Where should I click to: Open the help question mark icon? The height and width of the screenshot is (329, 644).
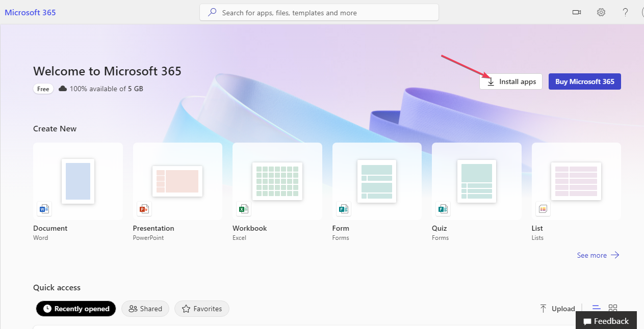tap(625, 12)
